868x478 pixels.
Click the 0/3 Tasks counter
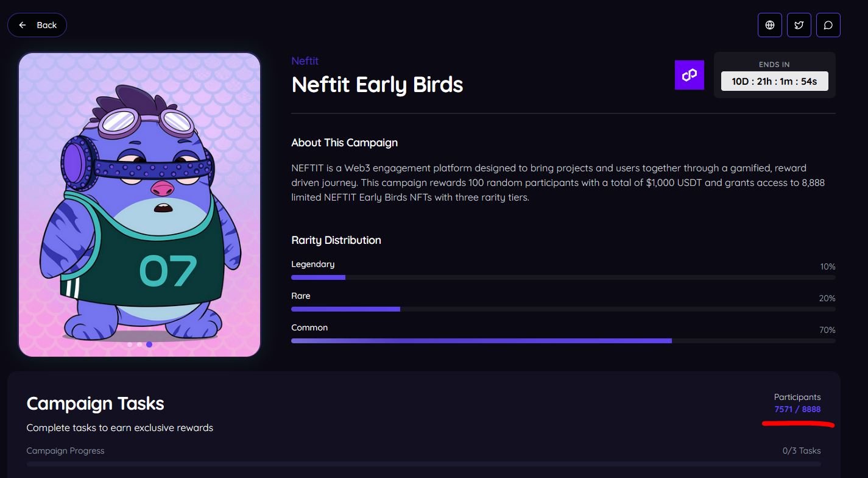802,451
